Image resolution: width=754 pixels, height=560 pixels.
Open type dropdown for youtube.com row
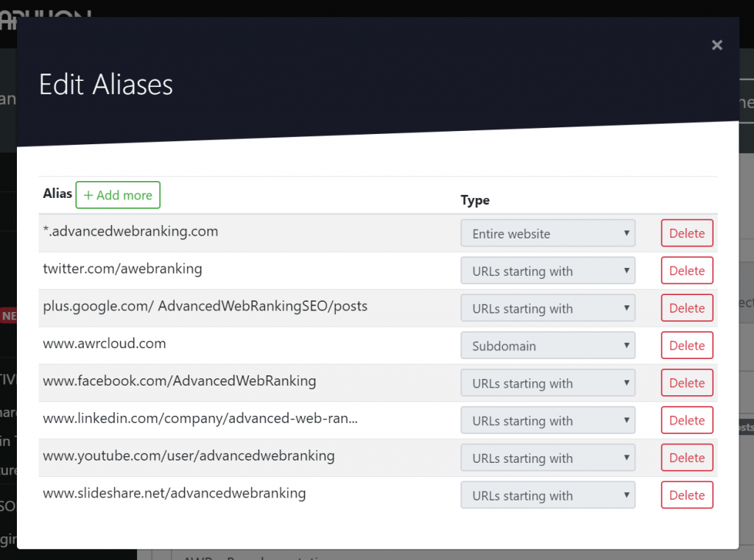coord(548,458)
